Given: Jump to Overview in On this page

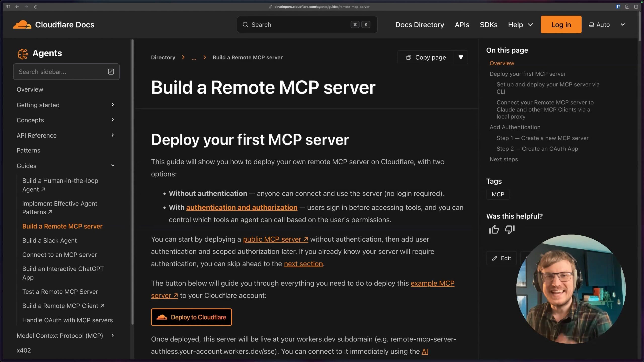Looking at the screenshot, I should pyautogui.click(x=502, y=63).
